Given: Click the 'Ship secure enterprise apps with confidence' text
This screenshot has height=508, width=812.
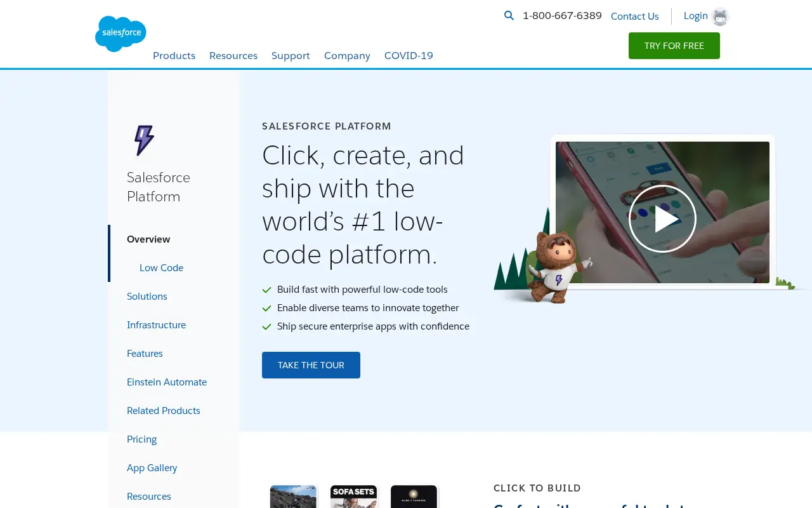Looking at the screenshot, I should click(x=373, y=326).
